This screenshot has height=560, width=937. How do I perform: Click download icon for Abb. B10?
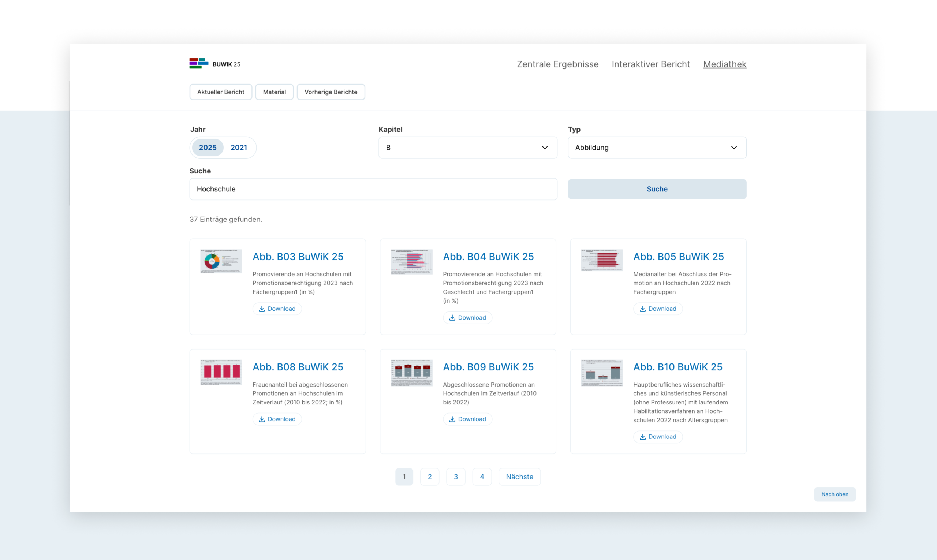[x=642, y=437]
